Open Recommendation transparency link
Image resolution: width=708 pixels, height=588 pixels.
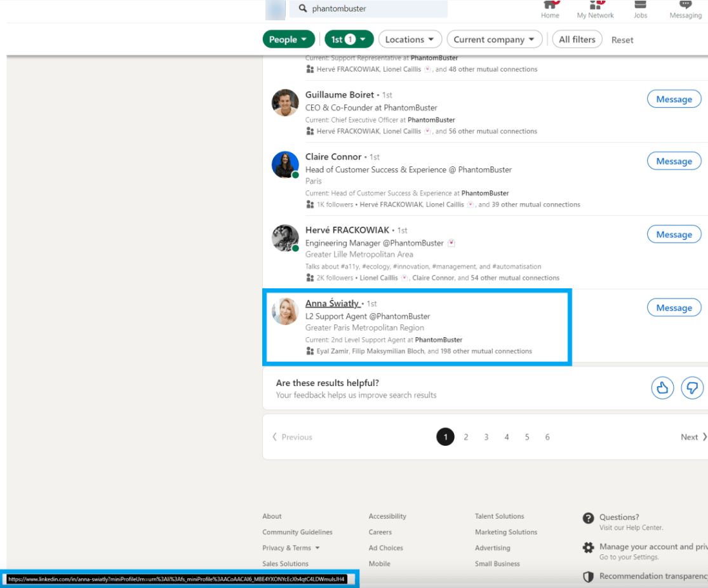tap(653, 577)
